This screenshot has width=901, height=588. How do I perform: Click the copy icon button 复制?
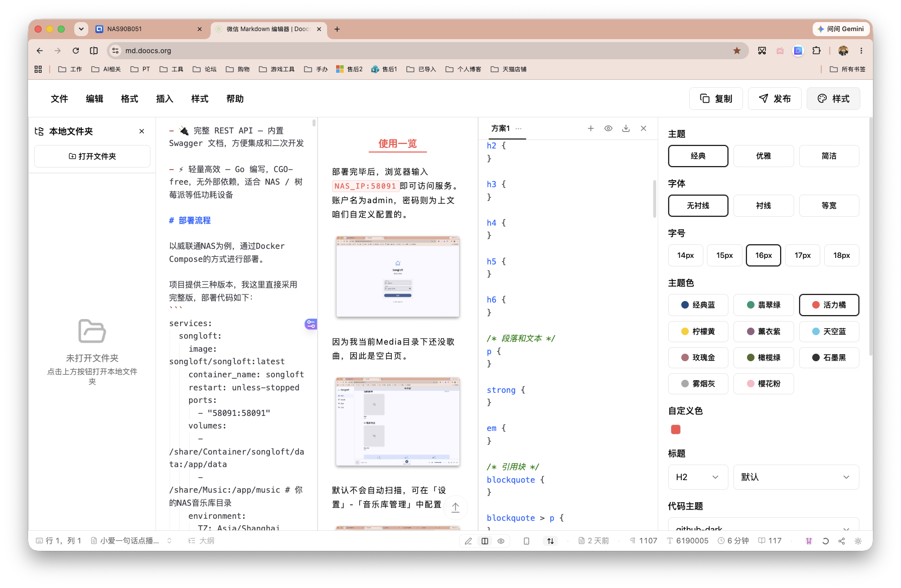(716, 99)
